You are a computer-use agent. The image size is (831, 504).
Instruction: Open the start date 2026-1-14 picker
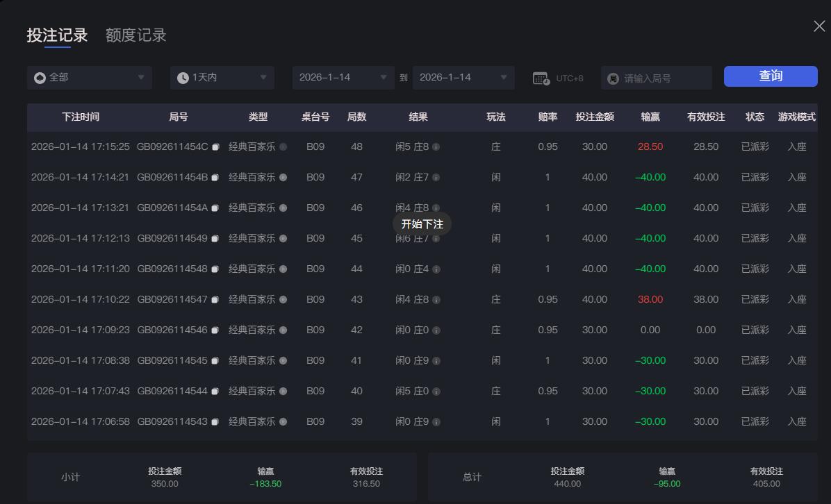[343, 78]
